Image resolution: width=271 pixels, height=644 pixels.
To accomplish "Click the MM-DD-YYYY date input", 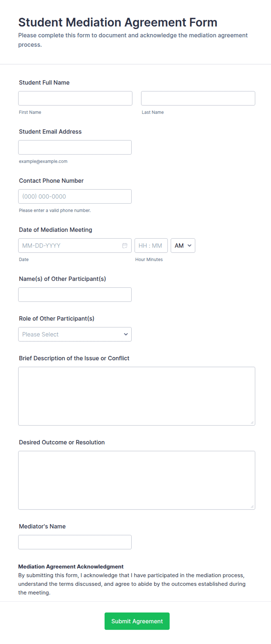I will [x=70, y=246].
